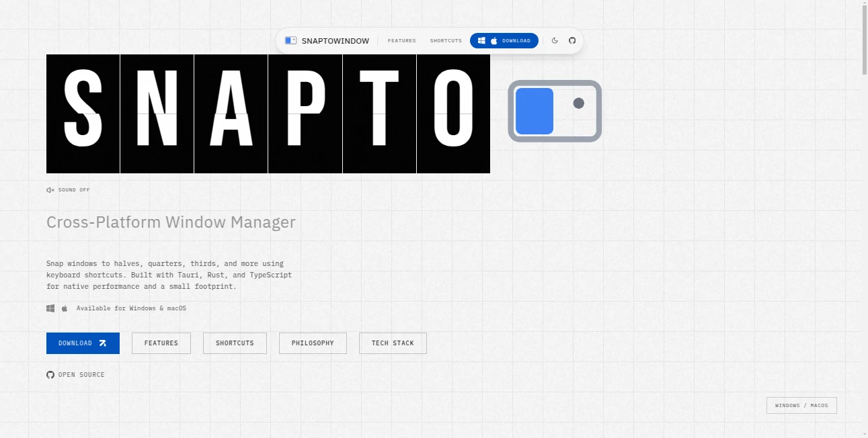868x438 pixels.
Task: Select the PHILOSOPHY button
Action: point(312,343)
